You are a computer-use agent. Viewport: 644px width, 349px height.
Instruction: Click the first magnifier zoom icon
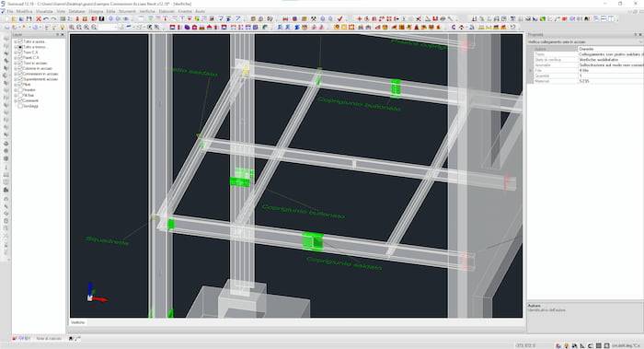pyautogui.click(x=72, y=27)
